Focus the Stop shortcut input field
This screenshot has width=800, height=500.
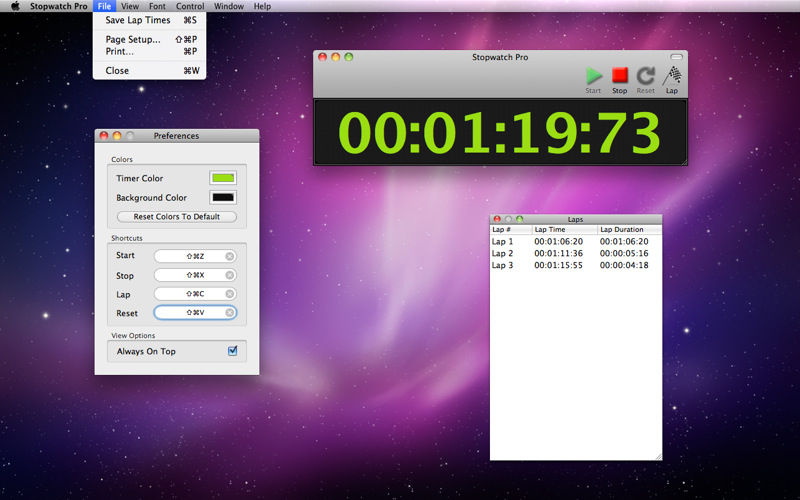[x=195, y=275]
